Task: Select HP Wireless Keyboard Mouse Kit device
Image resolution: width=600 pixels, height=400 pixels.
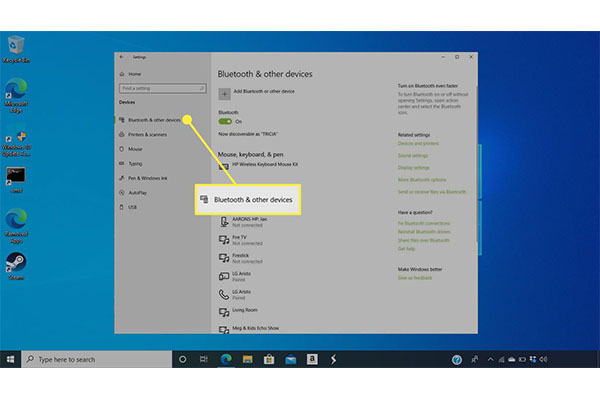Action: (x=258, y=165)
